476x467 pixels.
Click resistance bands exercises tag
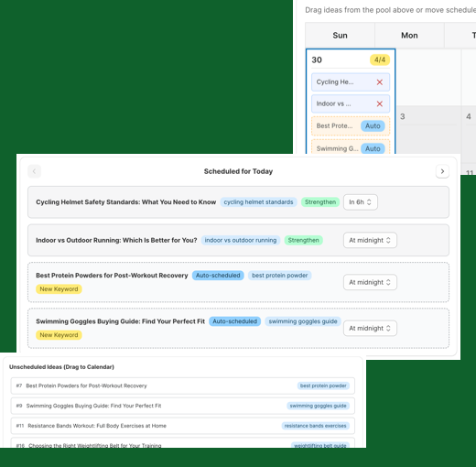(315, 426)
